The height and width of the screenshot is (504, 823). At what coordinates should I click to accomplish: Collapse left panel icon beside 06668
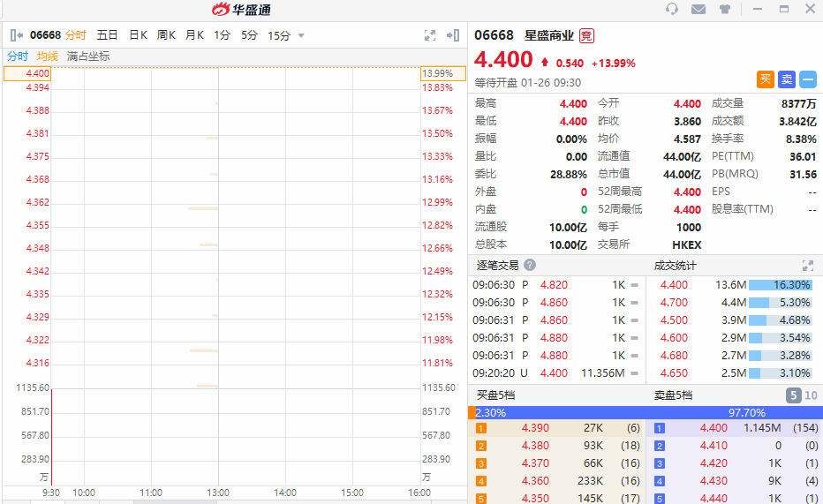[17, 35]
